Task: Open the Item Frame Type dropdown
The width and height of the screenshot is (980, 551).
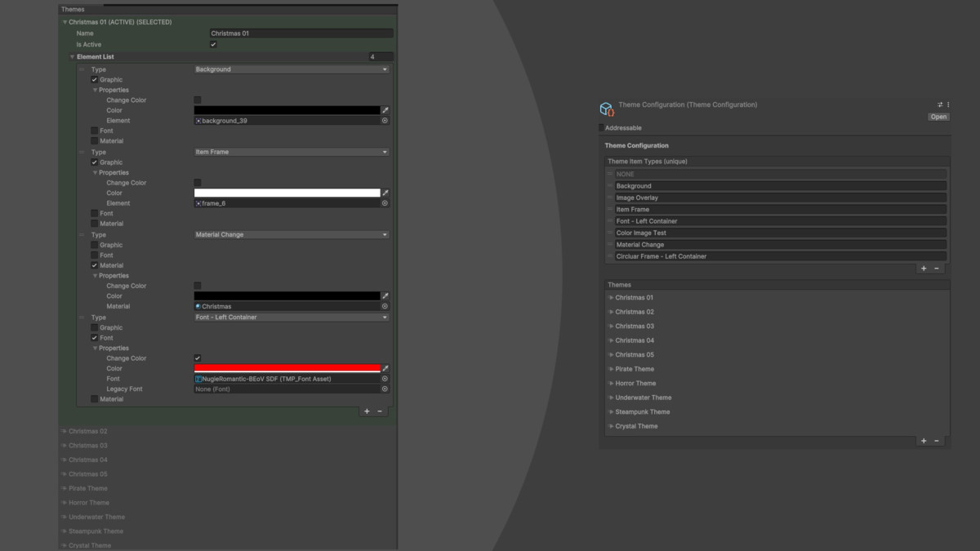Action: (290, 152)
